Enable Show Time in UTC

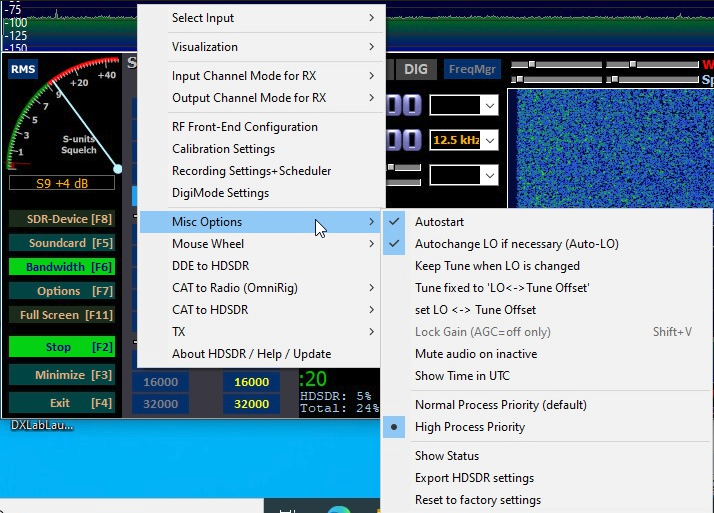547,376
